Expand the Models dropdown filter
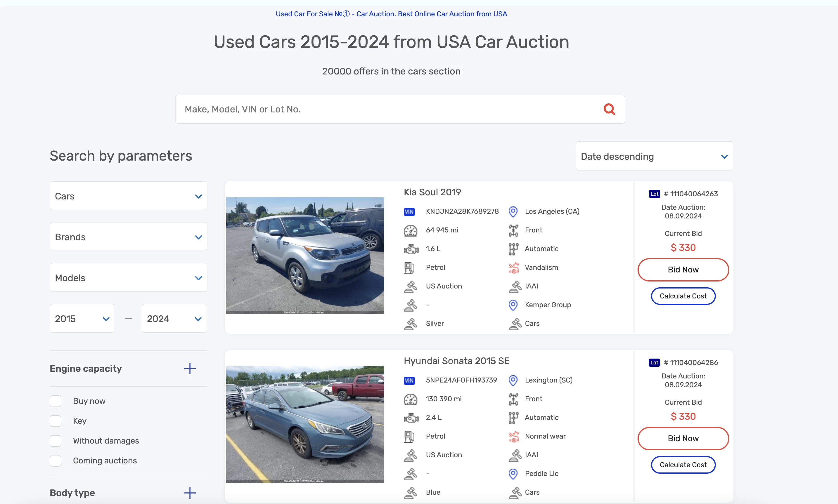The height and width of the screenshot is (504, 838). pos(128,278)
